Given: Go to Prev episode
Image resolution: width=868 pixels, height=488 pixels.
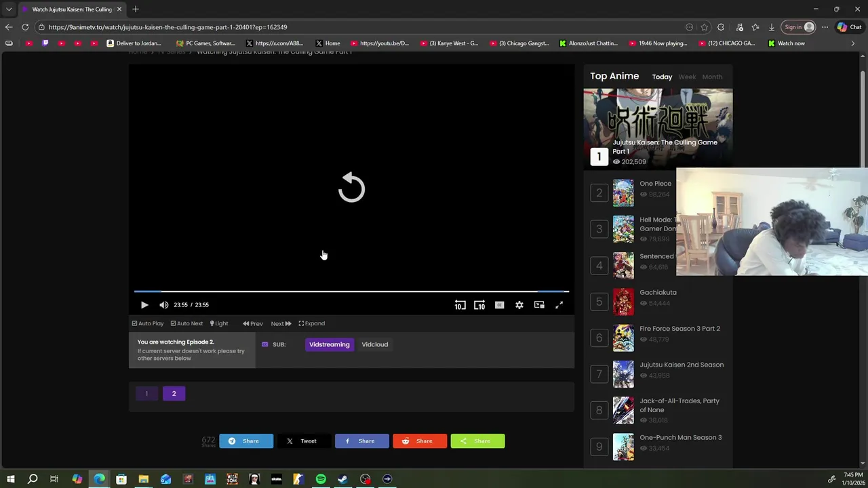Looking at the screenshot, I should (x=253, y=323).
